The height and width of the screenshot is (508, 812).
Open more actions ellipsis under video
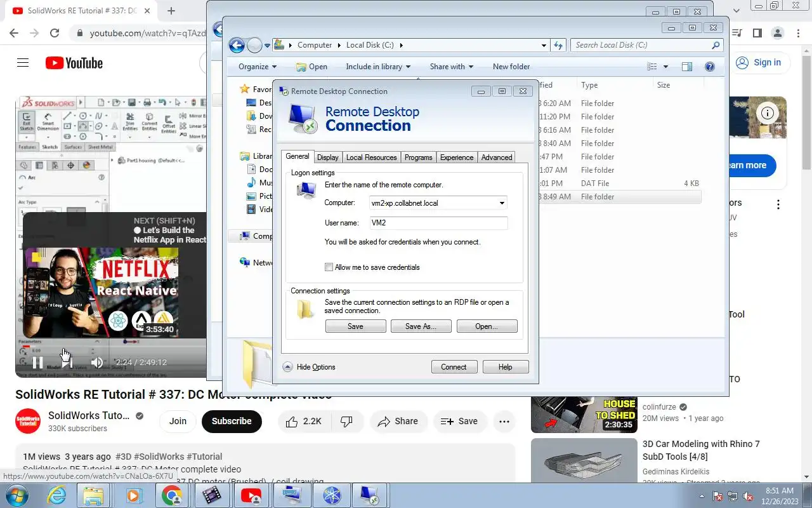[504, 421]
